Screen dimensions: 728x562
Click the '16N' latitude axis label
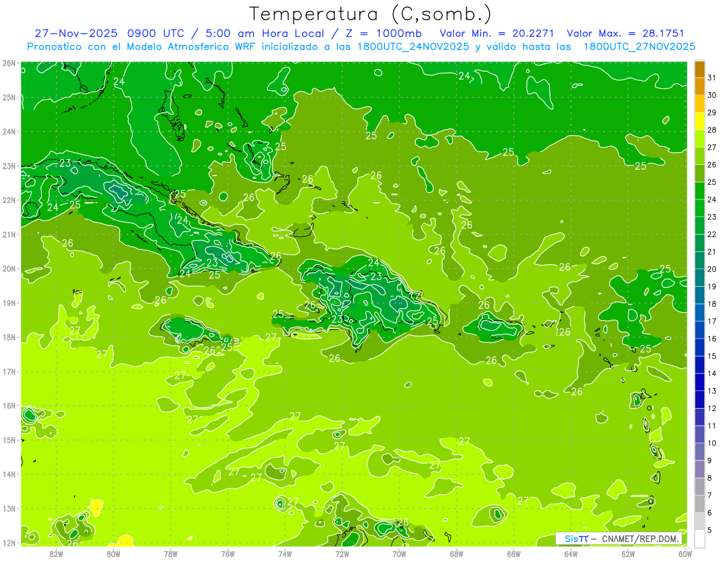tap(8, 406)
